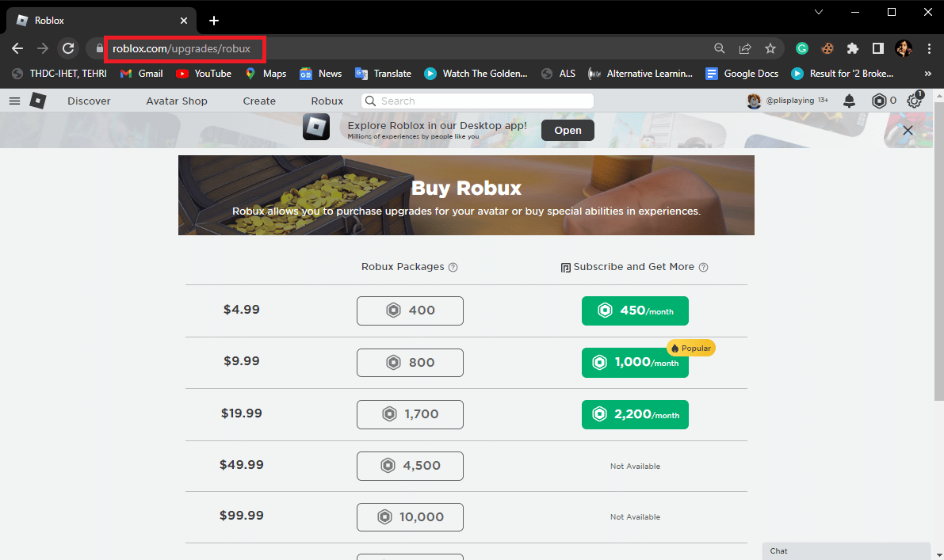Image resolution: width=944 pixels, height=560 pixels.
Task: Click the Roblox Search input field
Action: point(477,101)
